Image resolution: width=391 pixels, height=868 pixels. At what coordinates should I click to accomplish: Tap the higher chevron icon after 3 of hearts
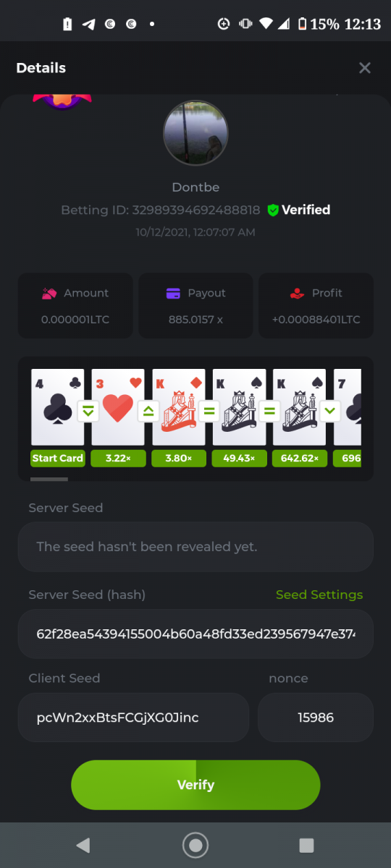(x=148, y=412)
